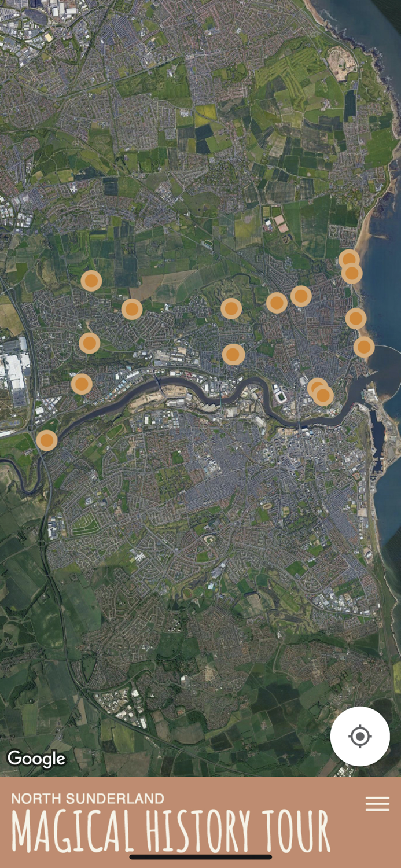Click the Google logo on the map

point(36,759)
